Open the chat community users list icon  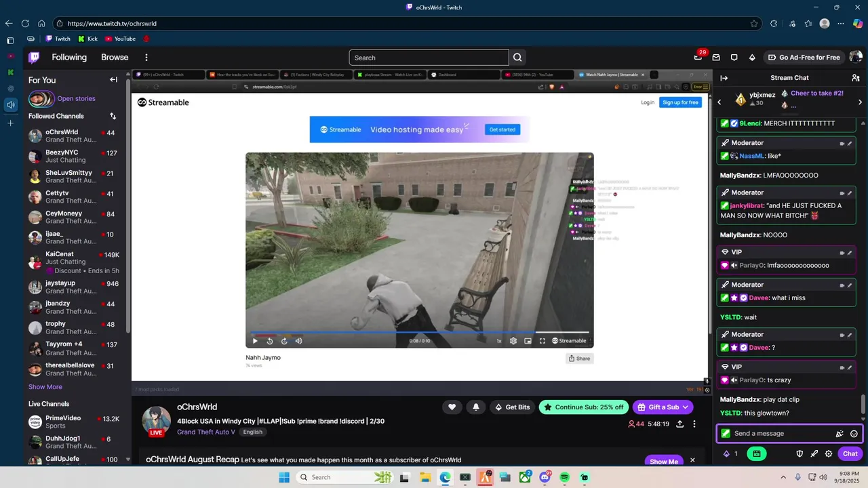click(x=856, y=78)
